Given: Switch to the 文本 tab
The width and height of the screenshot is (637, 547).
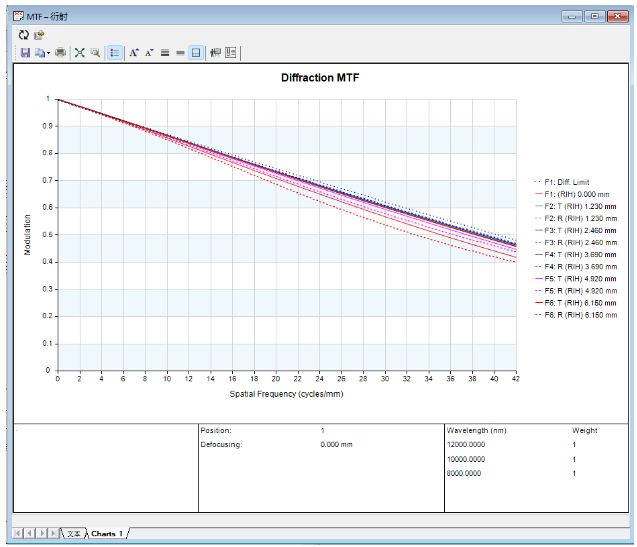Looking at the screenshot, I should 73,533.
